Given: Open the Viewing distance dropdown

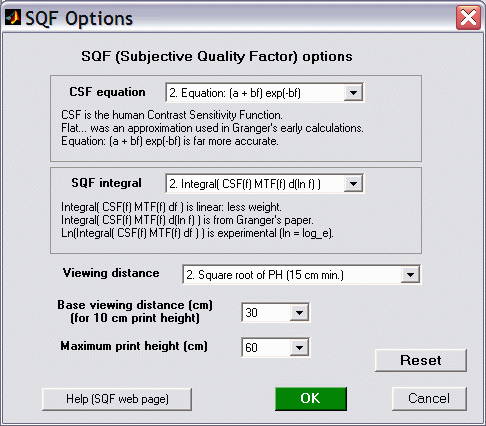Looking at the screenshot, I should point(301,275).
